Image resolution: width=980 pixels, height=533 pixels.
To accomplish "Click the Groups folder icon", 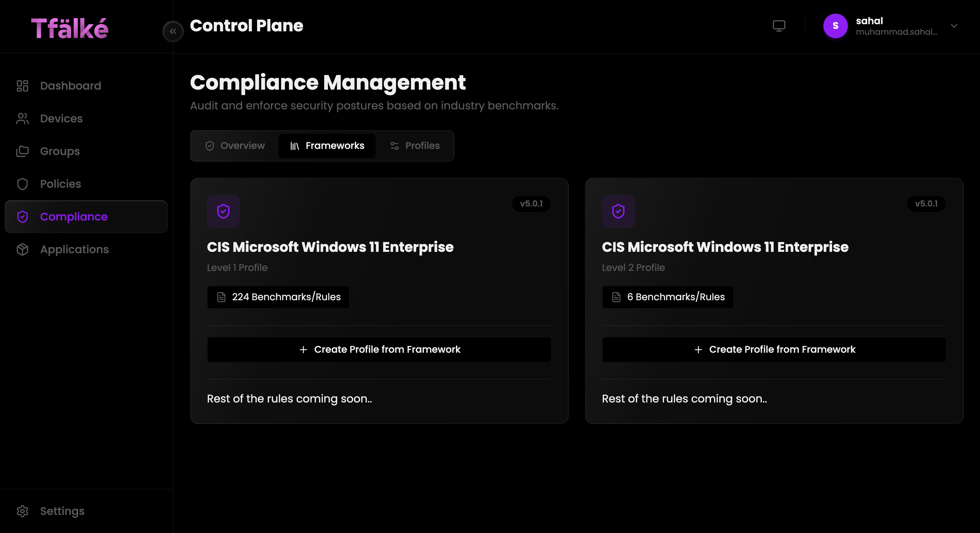I will (x=22, y=151).
